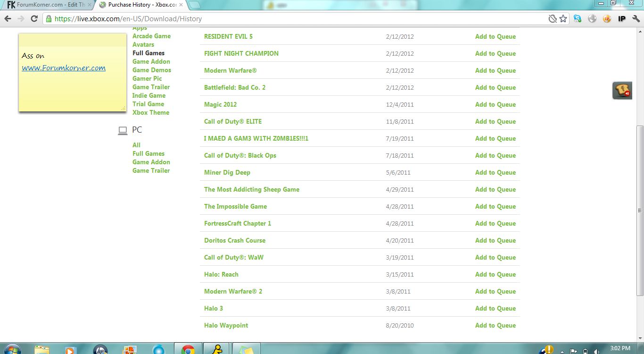Select Game Addon under PC section
Viewport: 644px width, 354px height.
pyautogui.click(x=151, y=162)
